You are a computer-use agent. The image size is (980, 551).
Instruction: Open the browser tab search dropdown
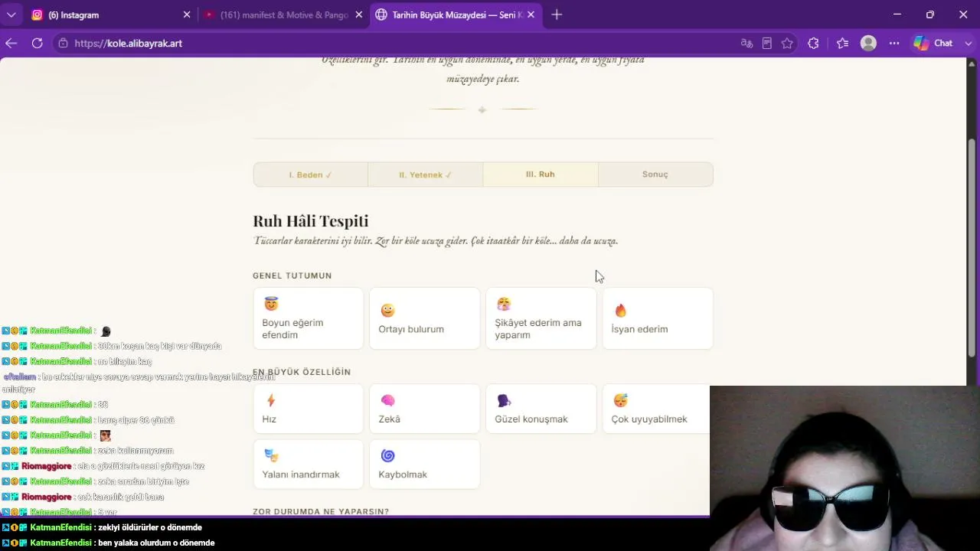point(11,15)
